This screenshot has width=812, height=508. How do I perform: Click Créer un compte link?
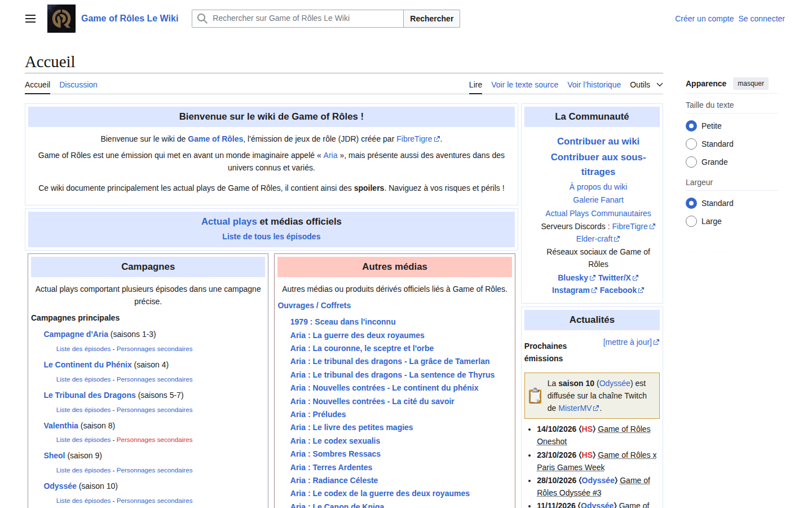coord(704,19)
